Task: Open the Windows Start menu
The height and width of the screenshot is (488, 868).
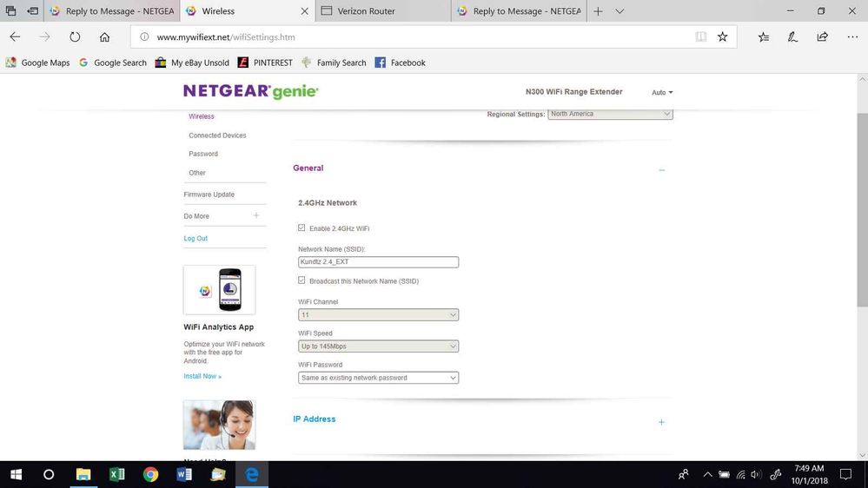Action: tap(16, 474)
